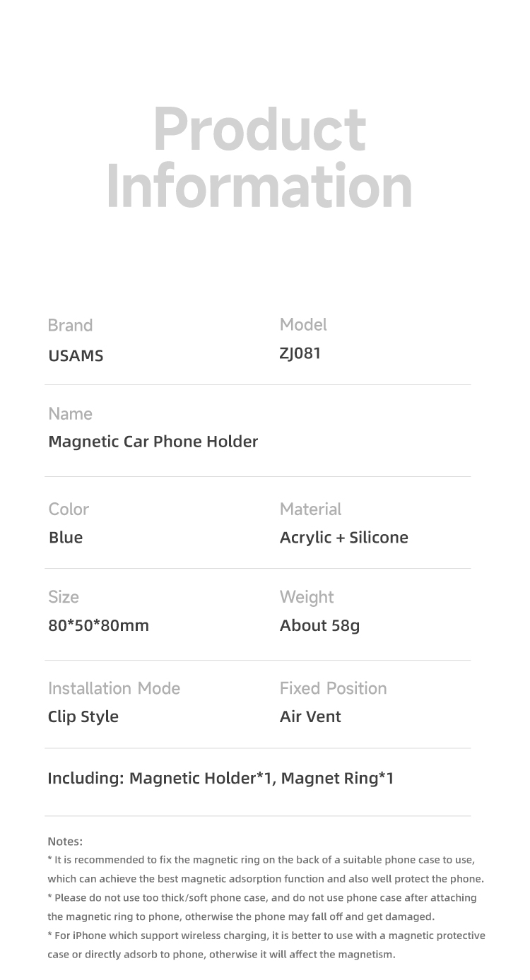This screenshot has height=980, width=530.
Task: Select the Name label
Action: pyautogui.click(x=70, y=414)
